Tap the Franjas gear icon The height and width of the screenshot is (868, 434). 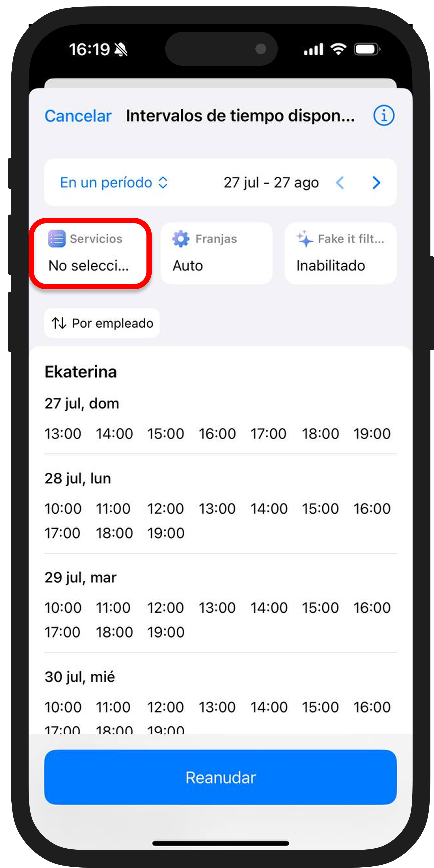(x=181, y=239)
